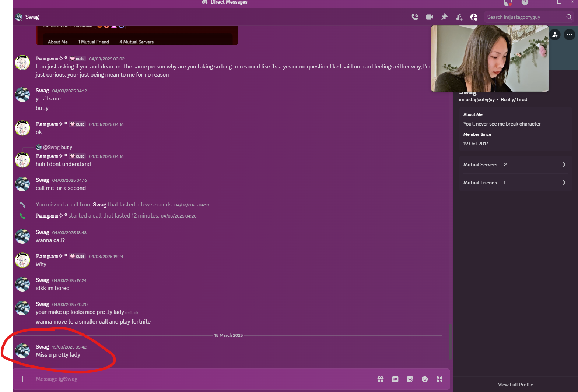578x392 pixels.
Task: Click the missed call icon entry
Action: click(x=22, y=205)
